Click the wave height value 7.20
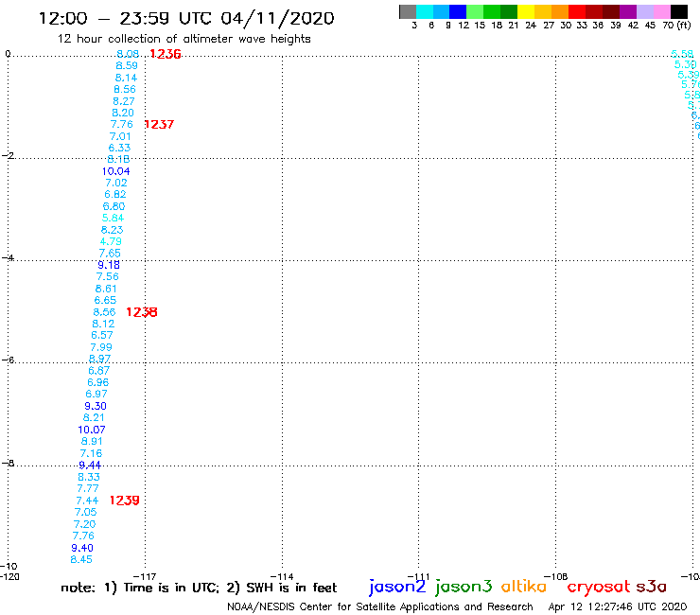 (85, 524)
